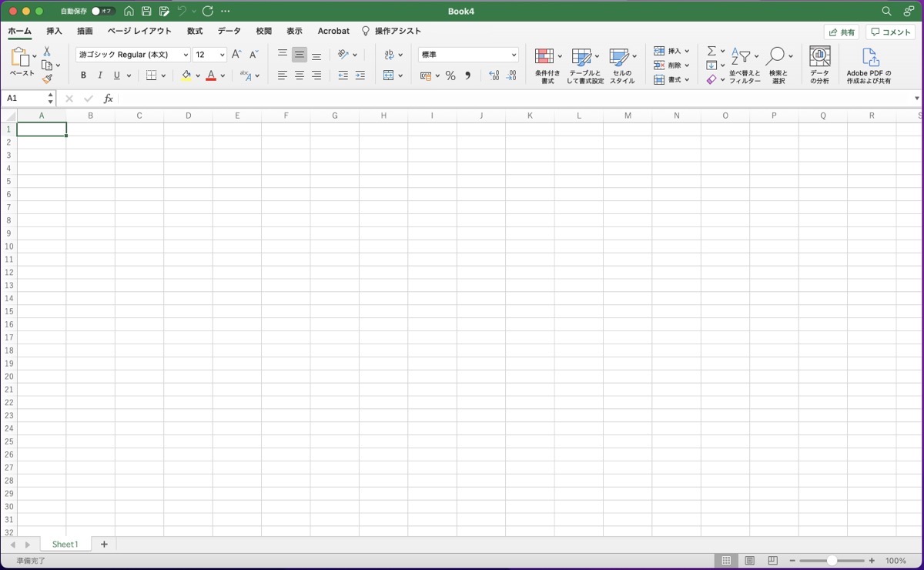Click the Format Painter brush icon

pos(47,79)
